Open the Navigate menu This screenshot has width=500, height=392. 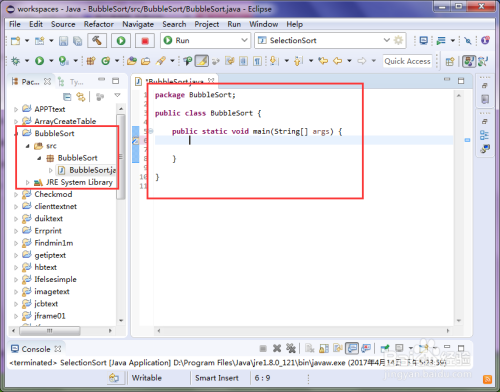click(138, 24)
